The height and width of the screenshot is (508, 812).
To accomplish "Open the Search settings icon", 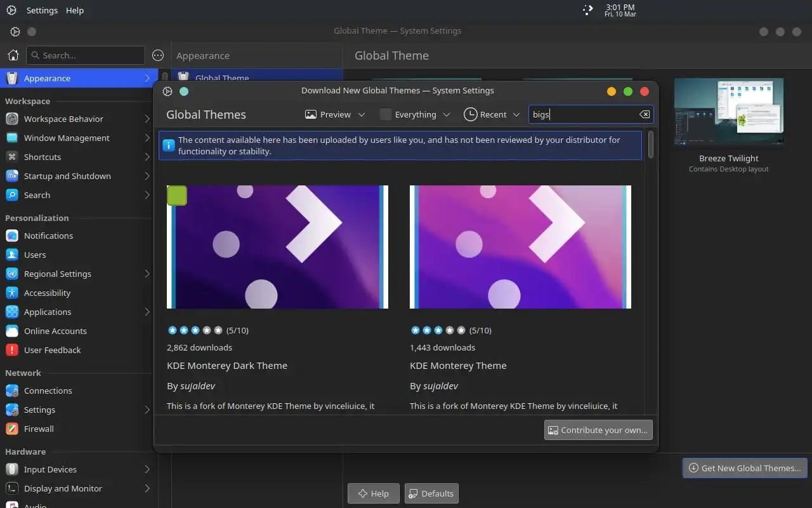I will 12,195.
